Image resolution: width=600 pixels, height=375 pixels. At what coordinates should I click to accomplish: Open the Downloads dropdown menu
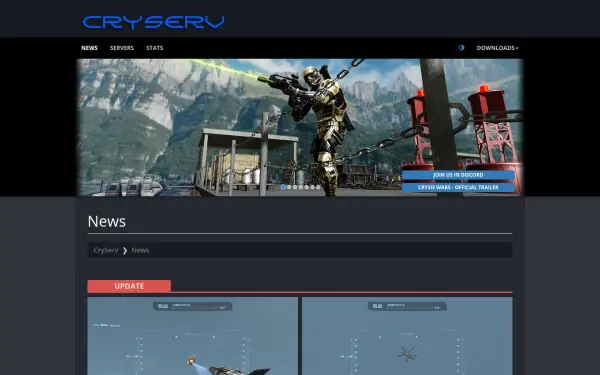coord(497,48)
